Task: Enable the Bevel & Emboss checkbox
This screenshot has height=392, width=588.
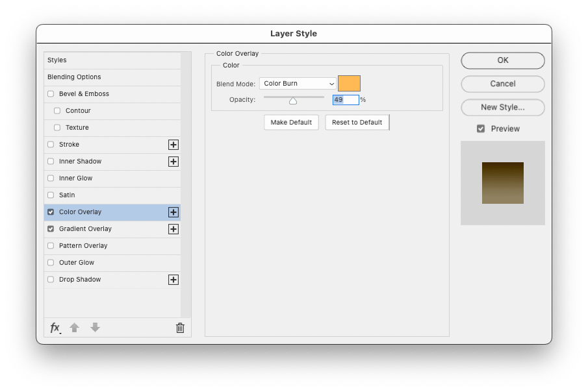Action: point(50,93)
